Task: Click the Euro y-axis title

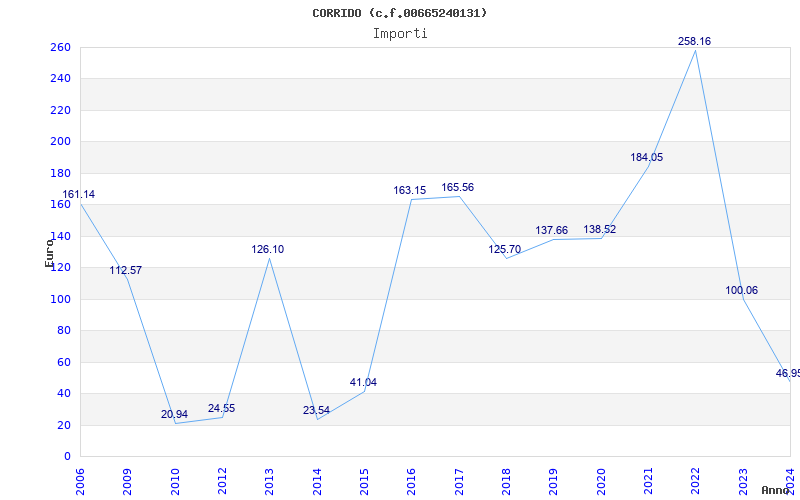Action: [x=49, y=253]
